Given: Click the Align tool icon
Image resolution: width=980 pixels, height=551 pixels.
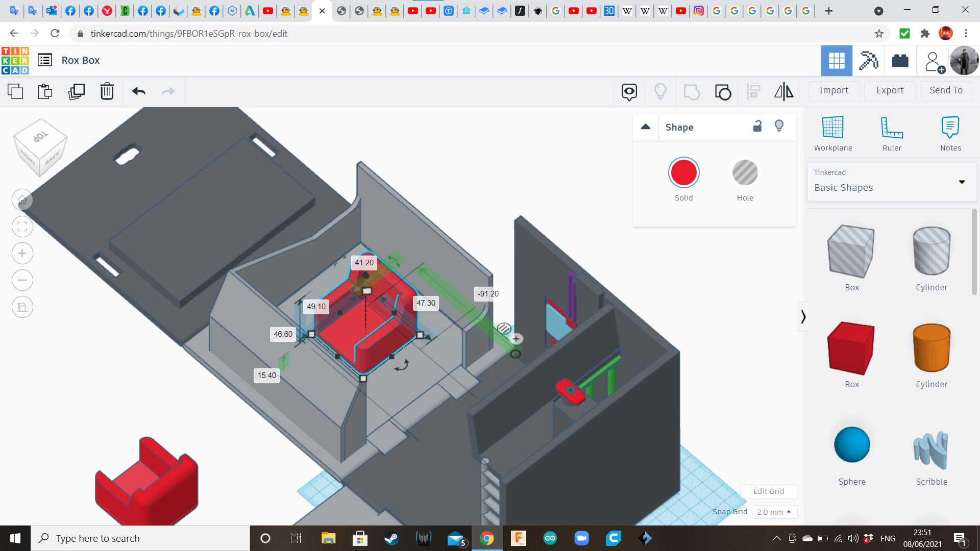Looking at the screenshot, I should coord(753,91).
